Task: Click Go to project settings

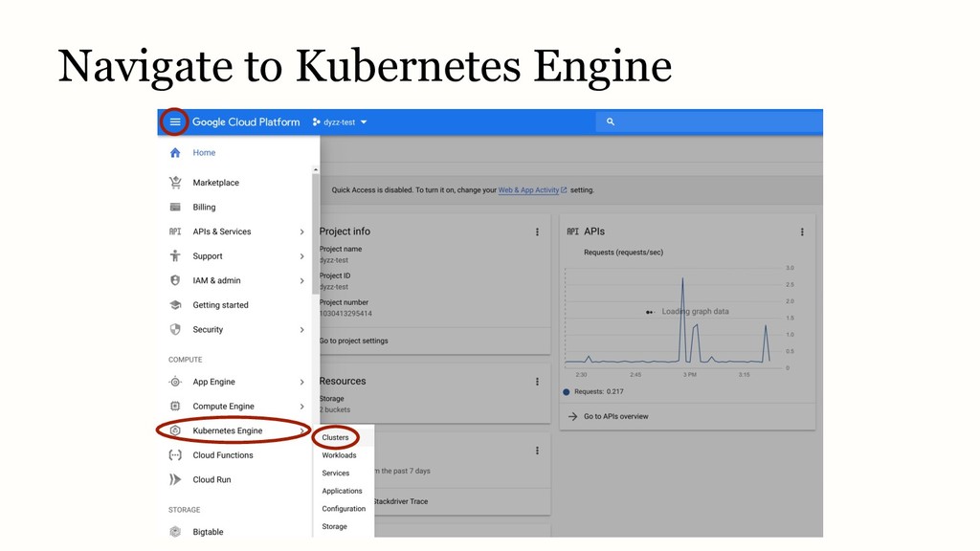Action: [x=354, y=341]
